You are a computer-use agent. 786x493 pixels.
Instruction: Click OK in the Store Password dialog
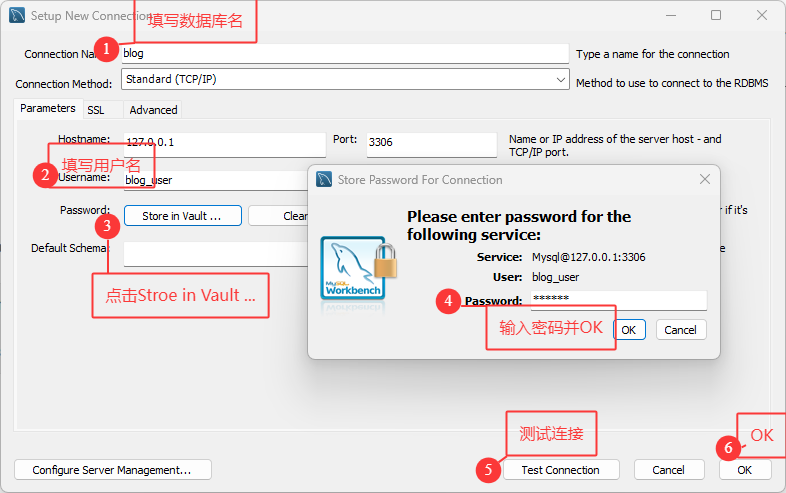pos(629,329)
